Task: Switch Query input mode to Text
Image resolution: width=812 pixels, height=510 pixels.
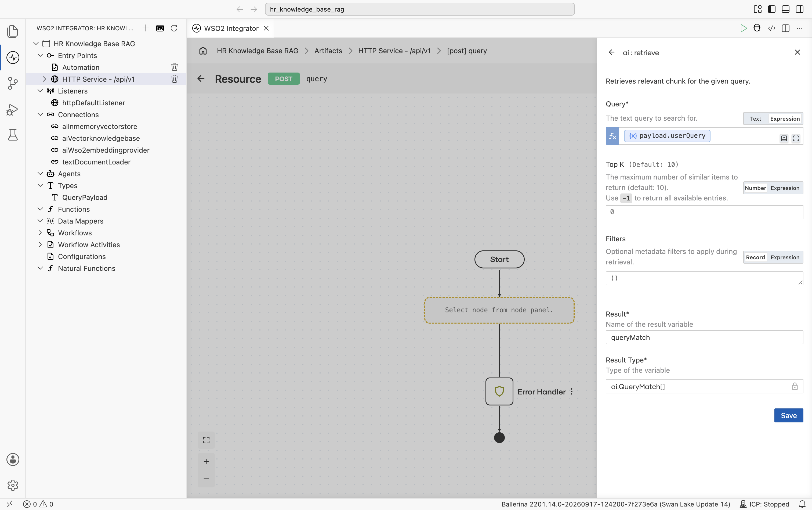Action: pos(755,119)
